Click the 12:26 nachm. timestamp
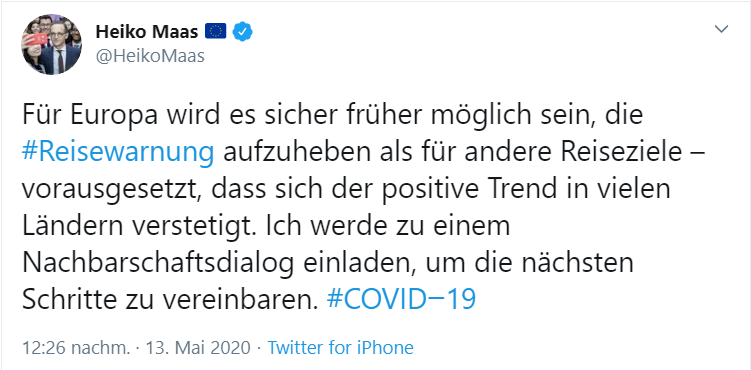This screenshot has width=751, height=370. [76, 348]
